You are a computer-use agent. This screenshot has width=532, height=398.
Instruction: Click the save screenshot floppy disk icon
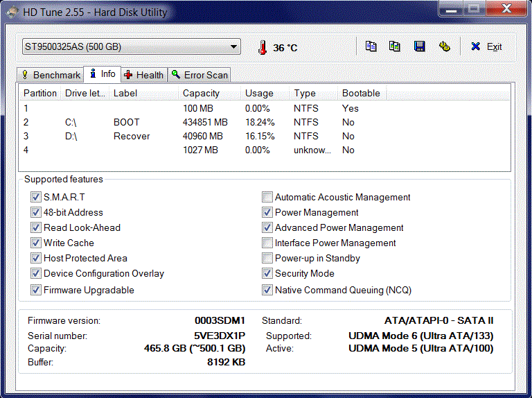point(419,46)
